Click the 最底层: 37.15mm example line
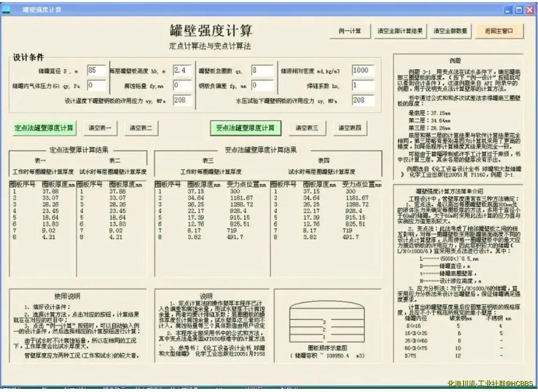Screen dimensions: 538x392 point(429,113)
